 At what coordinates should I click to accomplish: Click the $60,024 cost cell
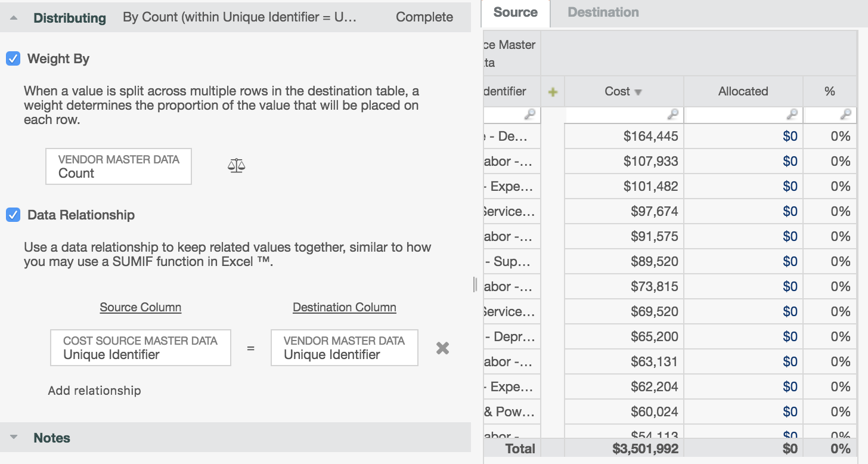624,412
